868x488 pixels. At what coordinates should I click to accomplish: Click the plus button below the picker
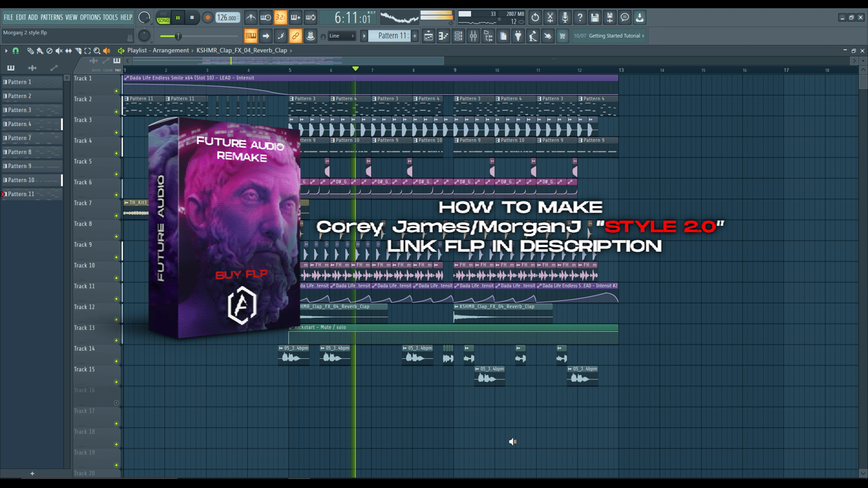pyautogui.click(x=32, y=474)
